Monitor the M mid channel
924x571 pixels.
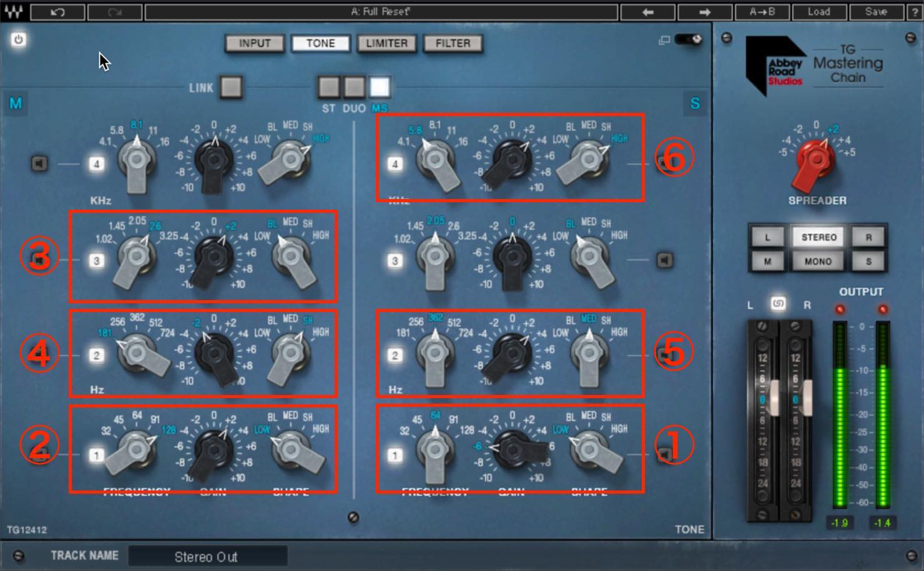(x=767, y=261)
